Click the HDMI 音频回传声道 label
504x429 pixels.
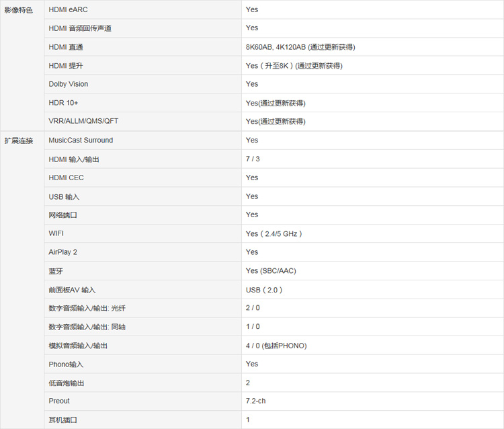tap(80, 28)
